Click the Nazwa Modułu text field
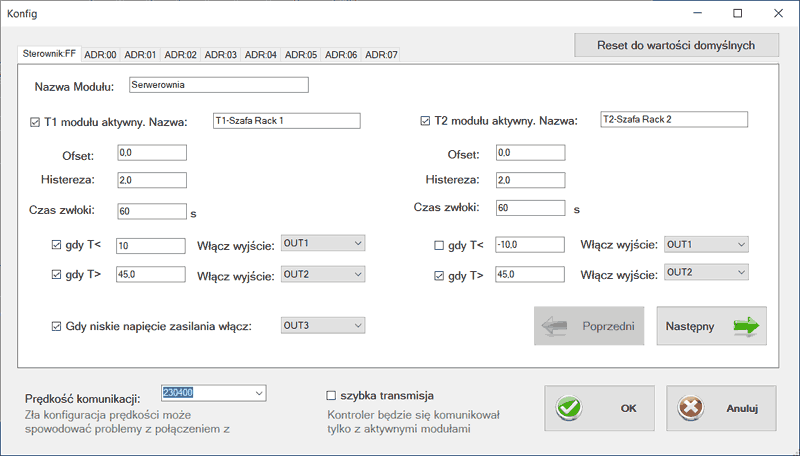 pyautogui.click(x=219, y=85)
